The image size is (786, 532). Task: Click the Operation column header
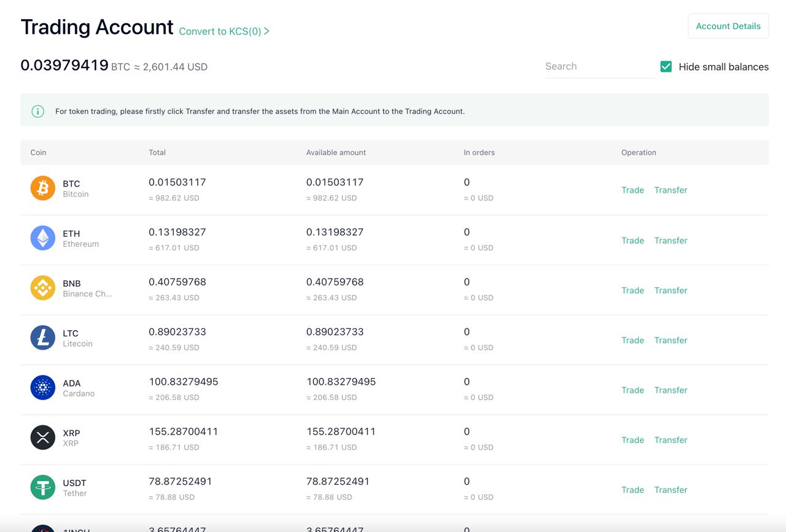(x=639, y=152)
